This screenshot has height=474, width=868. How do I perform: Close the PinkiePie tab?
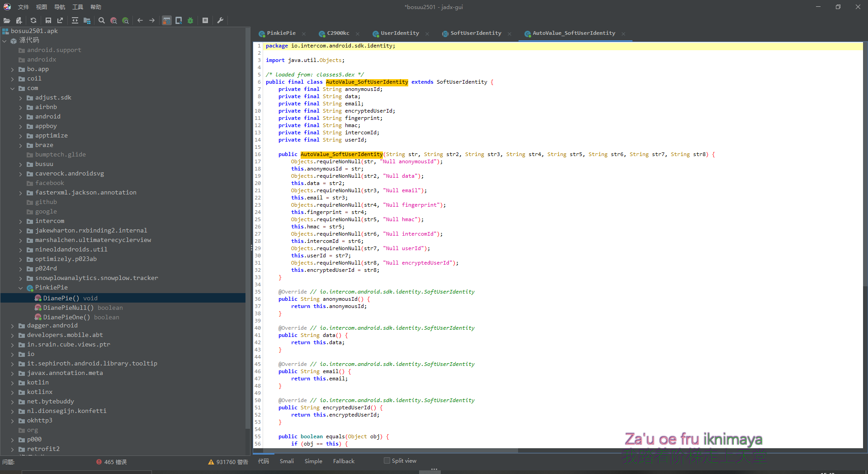pos(304,34)
